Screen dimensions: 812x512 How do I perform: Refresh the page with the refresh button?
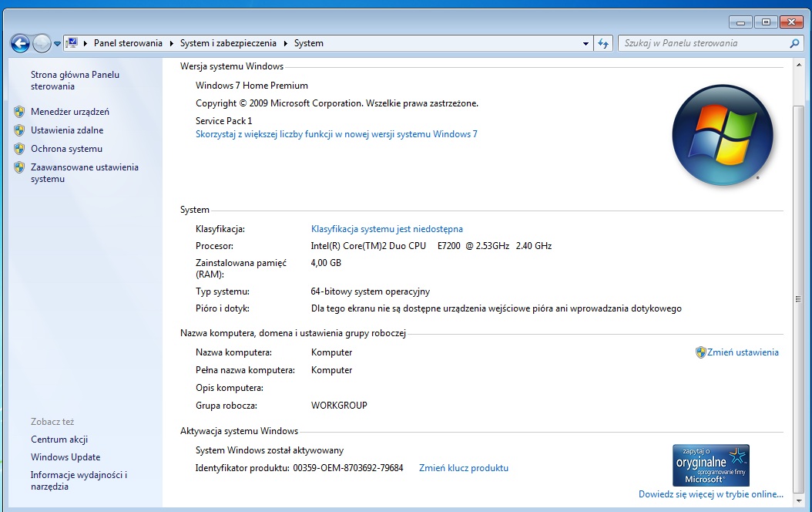603,43
